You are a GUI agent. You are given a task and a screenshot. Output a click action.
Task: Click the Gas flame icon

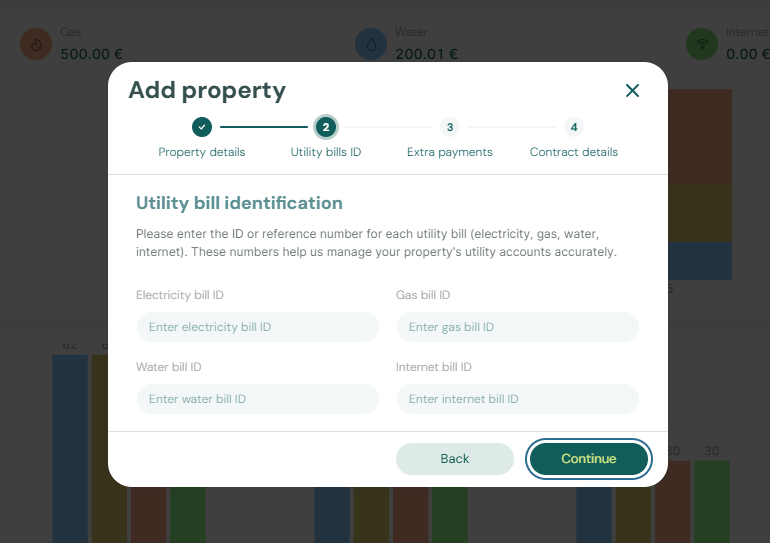tap(36, 44)
